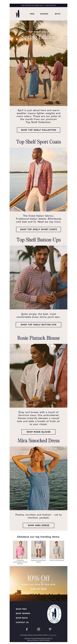Image resolution: width=77 pixels, height=644 pixels.
Task: Click the Spring Edition hero image
Action: (x=38, y=63)
